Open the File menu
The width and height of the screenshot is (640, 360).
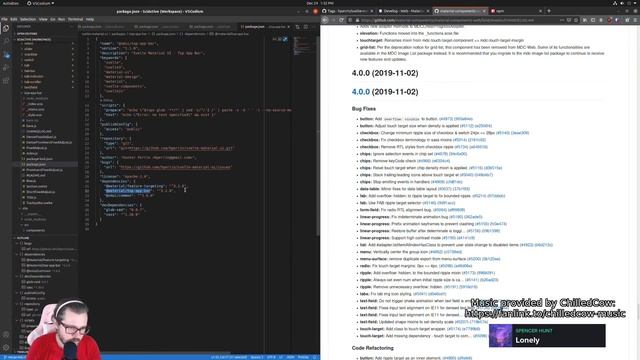[x=4, y=19]
